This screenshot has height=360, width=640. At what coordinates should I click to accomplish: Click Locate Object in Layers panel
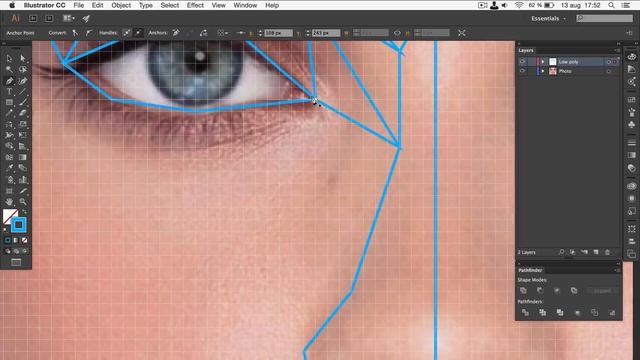562,252
